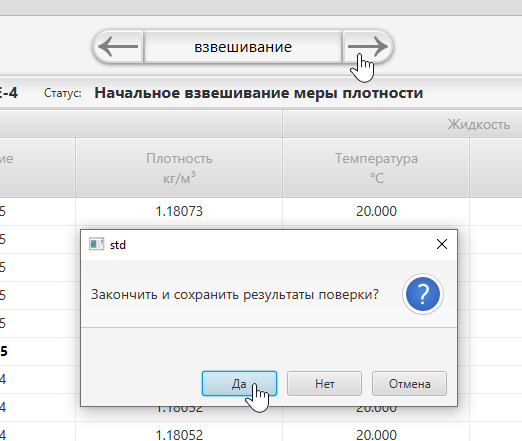Screen dimensions: 522x441
Task: Click the 'Жидкость' group header
Action: 479,124
